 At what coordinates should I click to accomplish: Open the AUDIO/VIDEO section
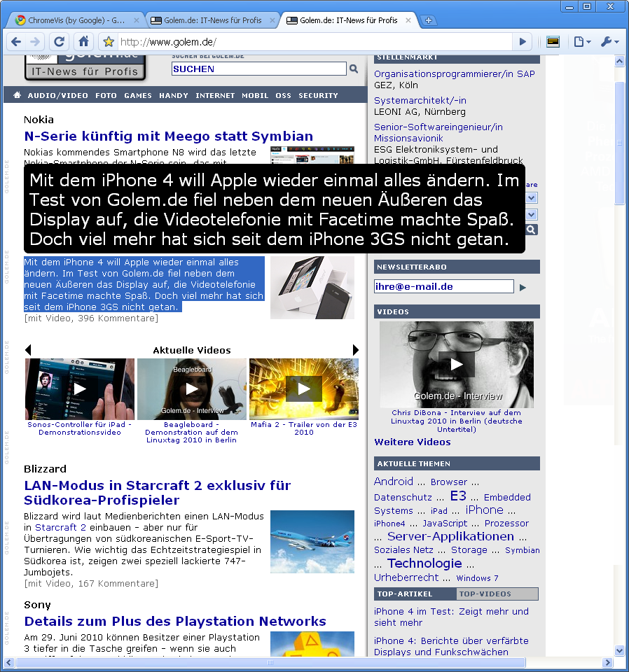[58, 96]
